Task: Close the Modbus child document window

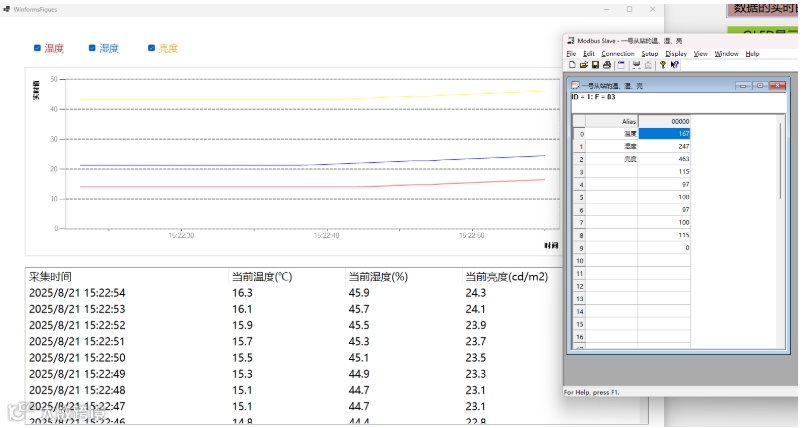Action: click(777, 85)
